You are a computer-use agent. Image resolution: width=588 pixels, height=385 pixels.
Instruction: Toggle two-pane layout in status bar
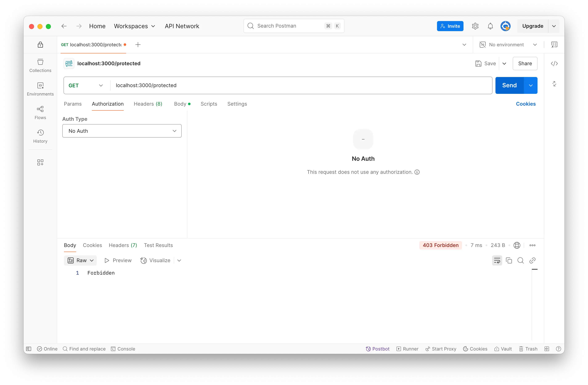click(547, 349)
